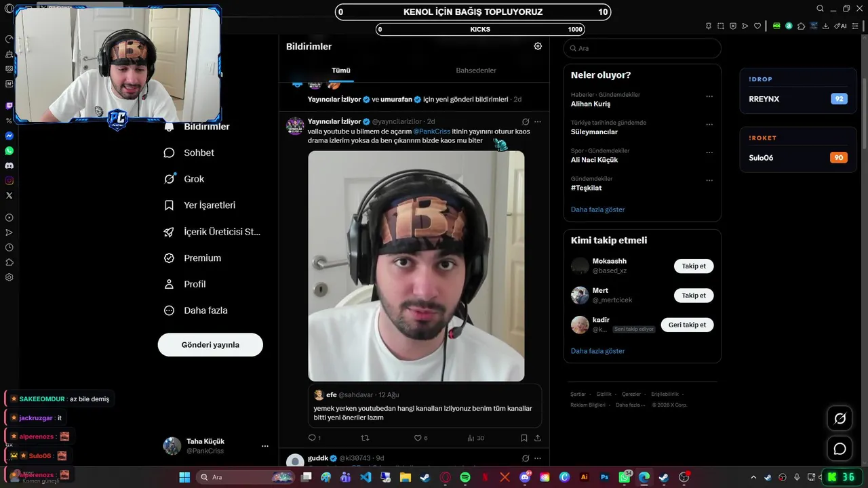The height and width of the screenshot is (488, 868).
Task: Follow Mert with Takip et
Action: click(694, 296)
